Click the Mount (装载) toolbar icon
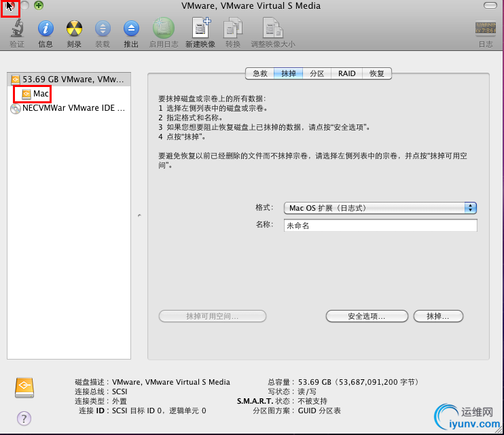This screenshot has width=504, height=435. (x=103, y=29)
